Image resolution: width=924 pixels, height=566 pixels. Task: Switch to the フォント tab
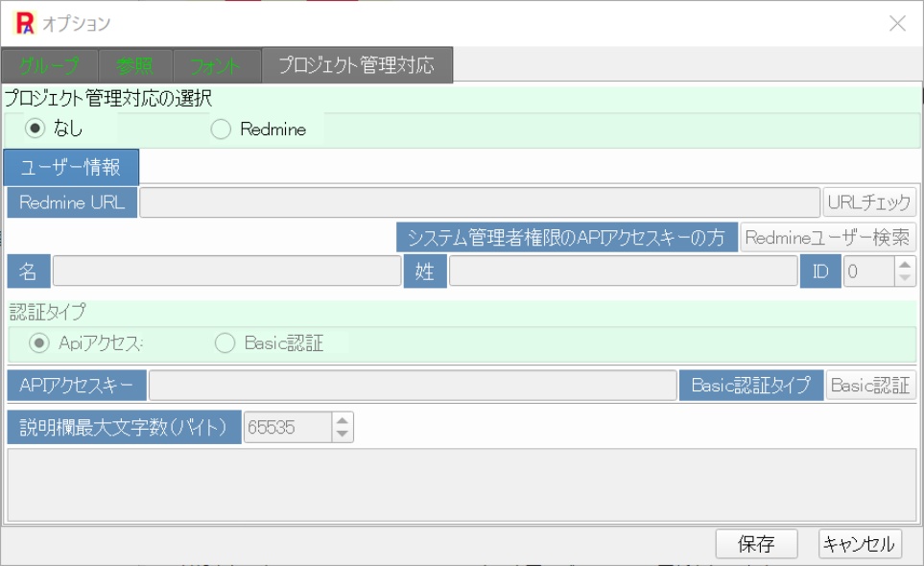click(x=216, y=65)
